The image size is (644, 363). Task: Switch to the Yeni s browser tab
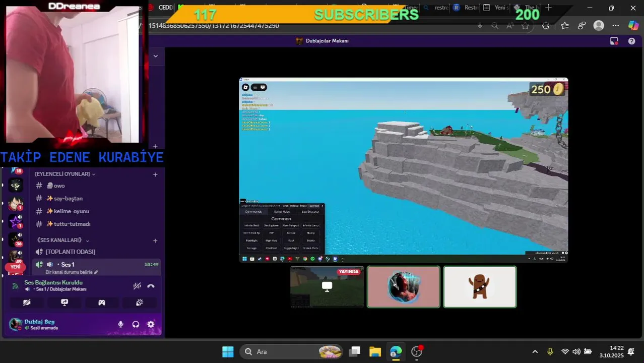point(495,8)
